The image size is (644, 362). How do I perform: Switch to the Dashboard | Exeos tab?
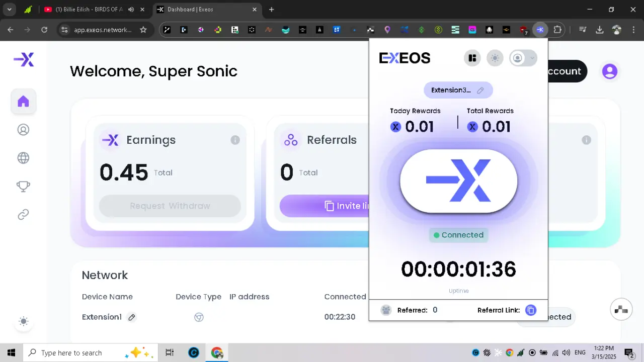click(x=207, y=10)
